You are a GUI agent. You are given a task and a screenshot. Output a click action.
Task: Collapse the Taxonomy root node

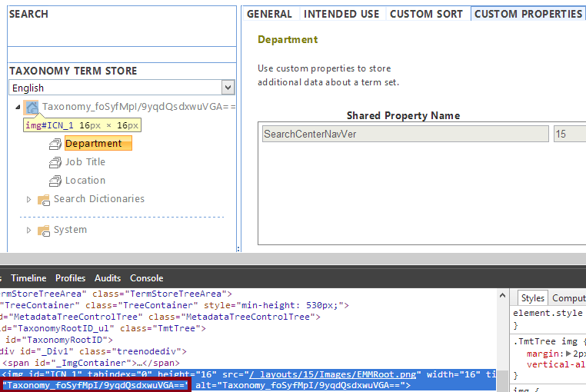[x=18, y=108]
